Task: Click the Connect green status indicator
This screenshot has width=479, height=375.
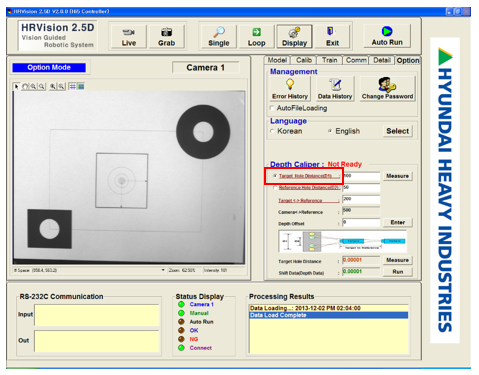Action: point(181,348)
